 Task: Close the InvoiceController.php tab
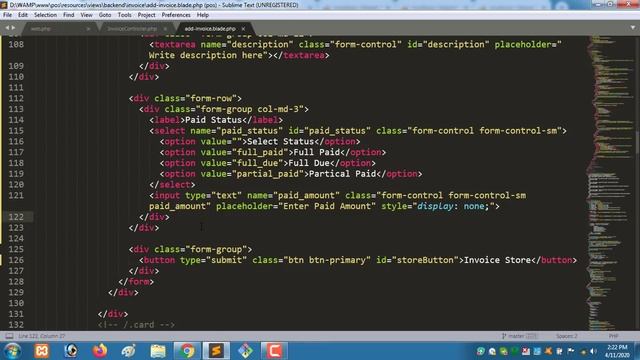165,29
